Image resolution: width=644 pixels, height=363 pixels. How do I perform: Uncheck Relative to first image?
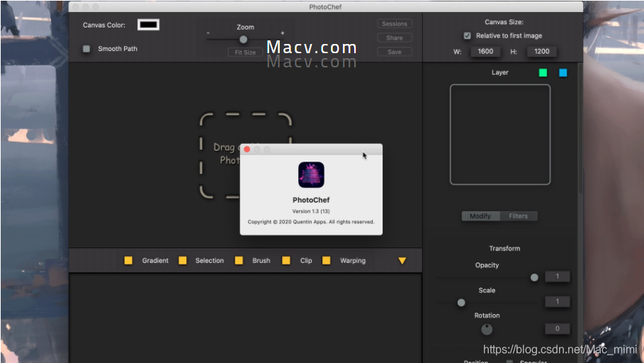[467, 35]
